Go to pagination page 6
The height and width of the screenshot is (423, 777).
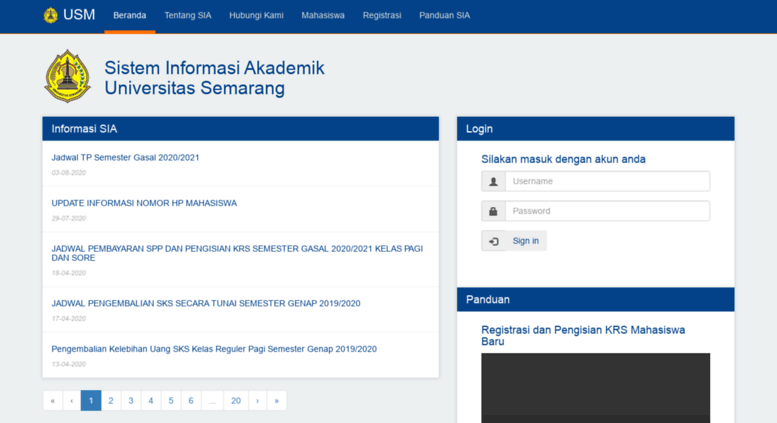tap(191, 401)
